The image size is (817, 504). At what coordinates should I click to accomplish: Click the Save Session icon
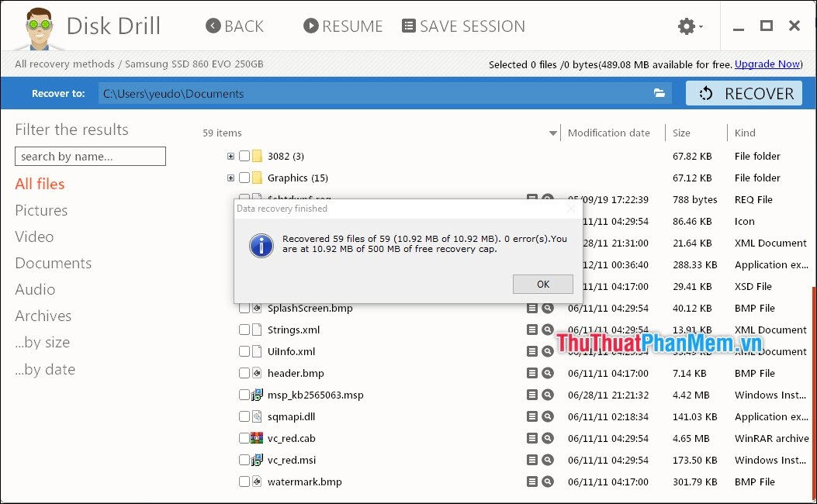coord(407,26)
